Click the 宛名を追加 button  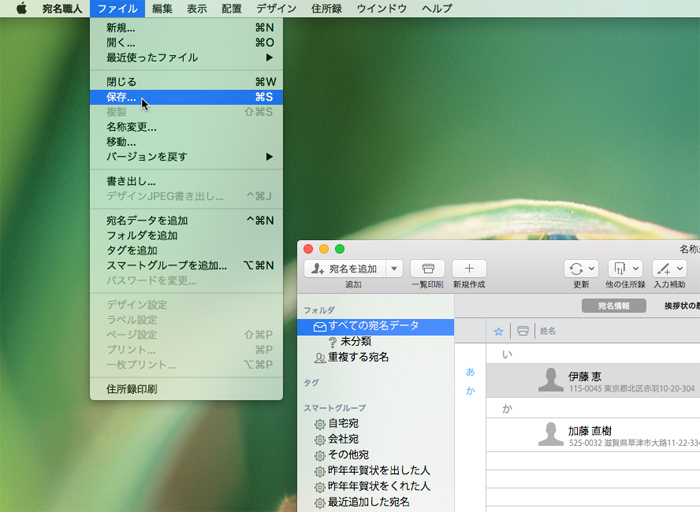345,268
